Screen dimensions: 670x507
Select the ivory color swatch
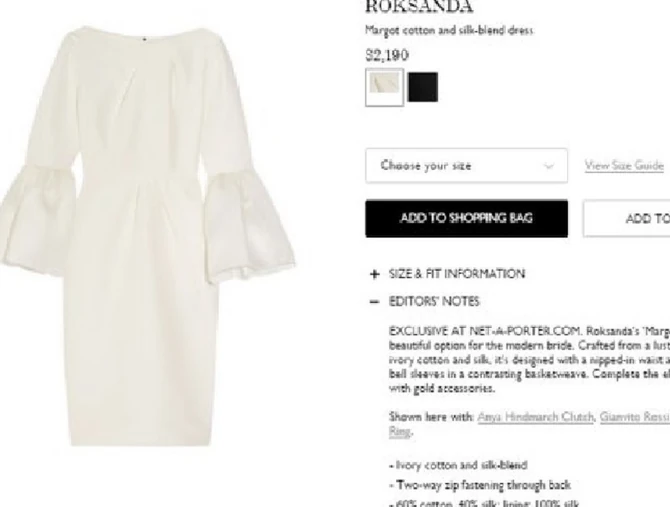point(385,87)
